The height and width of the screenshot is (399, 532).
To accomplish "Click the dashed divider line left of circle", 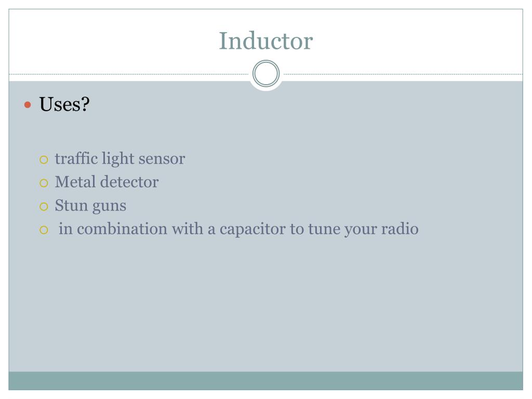I will (x=129, y=74).
